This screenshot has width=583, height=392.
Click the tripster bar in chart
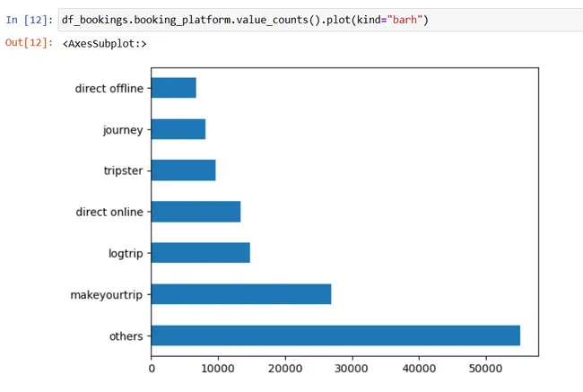point(184,170)
